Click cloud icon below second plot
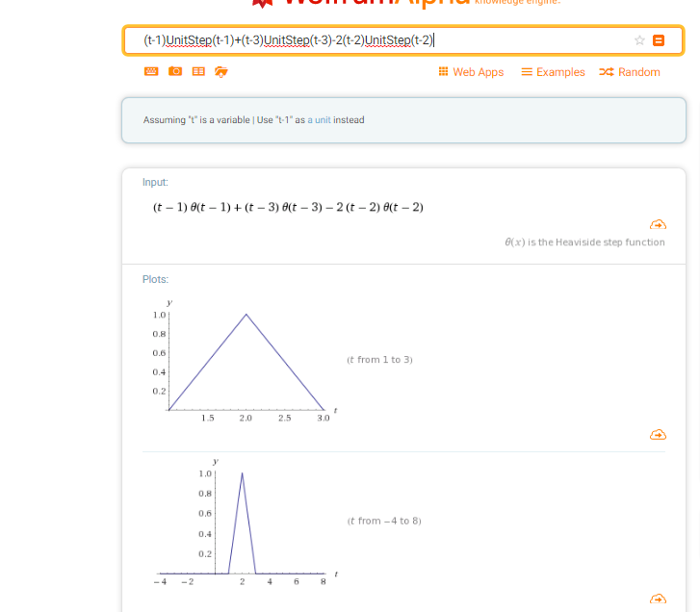 tap(658, 599)
